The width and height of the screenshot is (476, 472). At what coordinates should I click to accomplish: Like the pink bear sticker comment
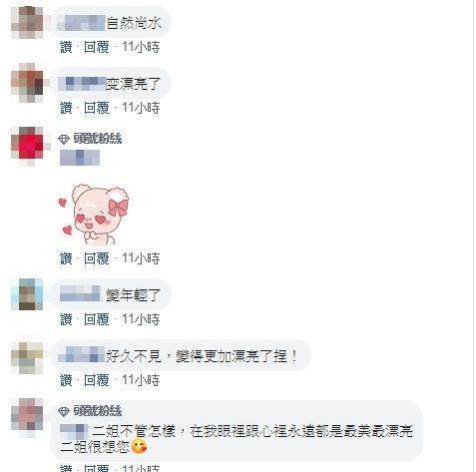[66, 258]
